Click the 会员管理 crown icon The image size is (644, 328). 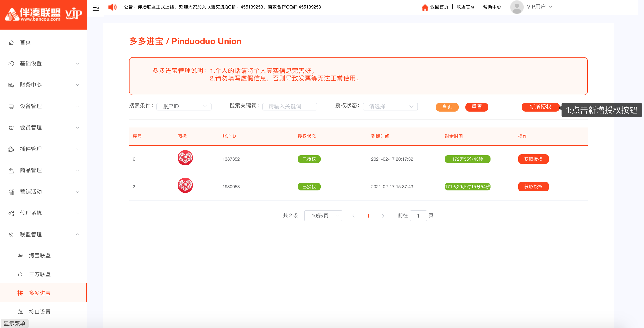11,127
